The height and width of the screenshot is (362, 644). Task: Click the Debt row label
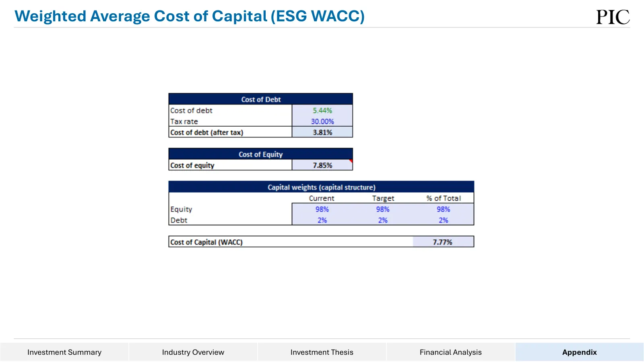[x=179, y=220]
